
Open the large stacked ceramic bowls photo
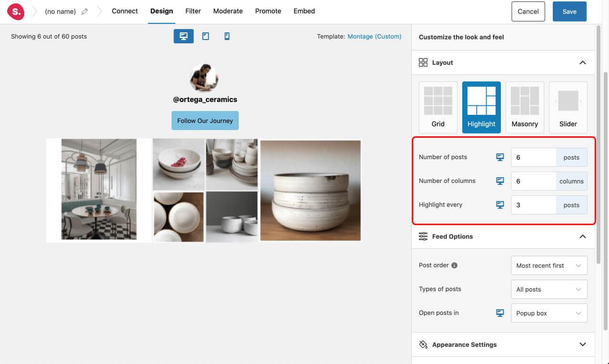tap(310, 190)
